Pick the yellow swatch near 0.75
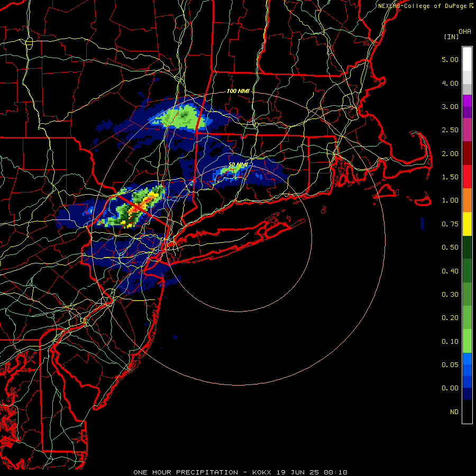 [467, 224]
